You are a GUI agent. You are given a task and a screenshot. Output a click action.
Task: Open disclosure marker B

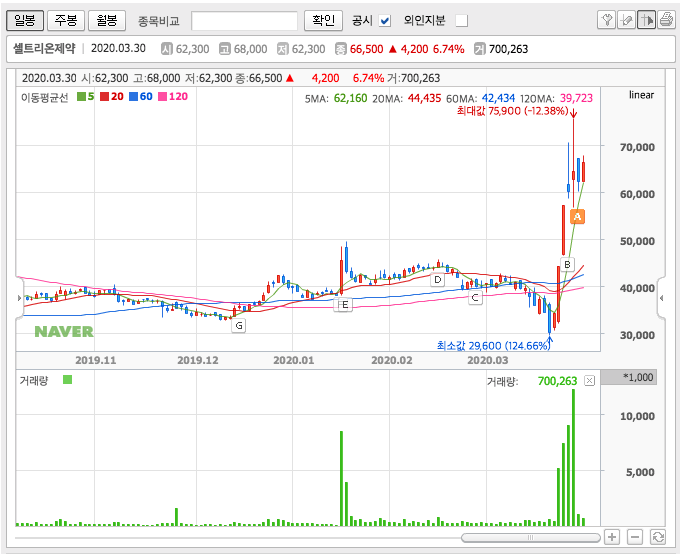tap(567, 264)
